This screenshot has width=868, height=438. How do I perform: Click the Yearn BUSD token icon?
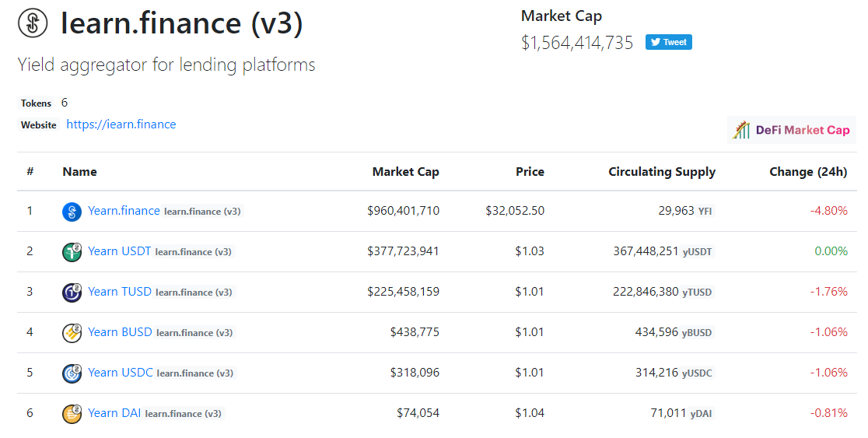[72, 333]
